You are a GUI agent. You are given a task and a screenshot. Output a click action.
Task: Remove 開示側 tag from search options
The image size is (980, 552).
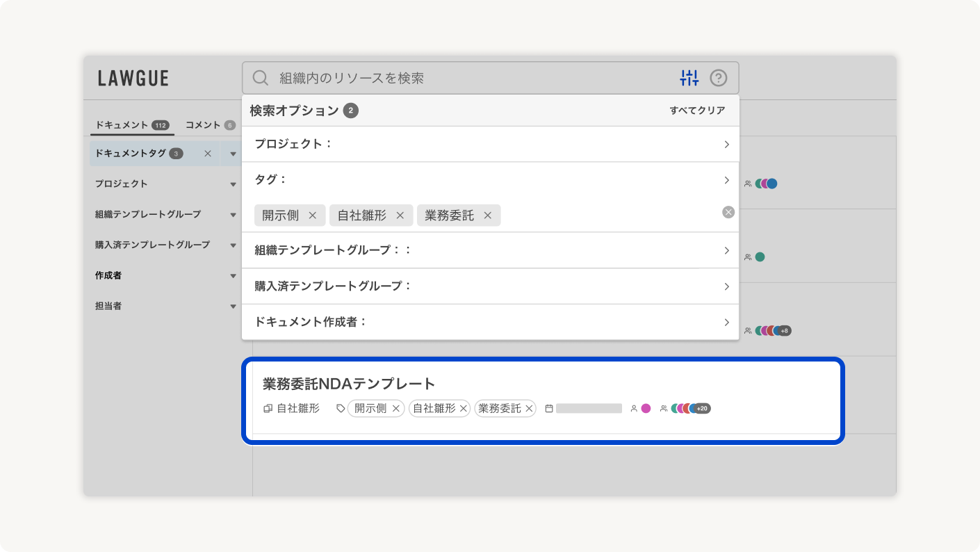point(312,216)
